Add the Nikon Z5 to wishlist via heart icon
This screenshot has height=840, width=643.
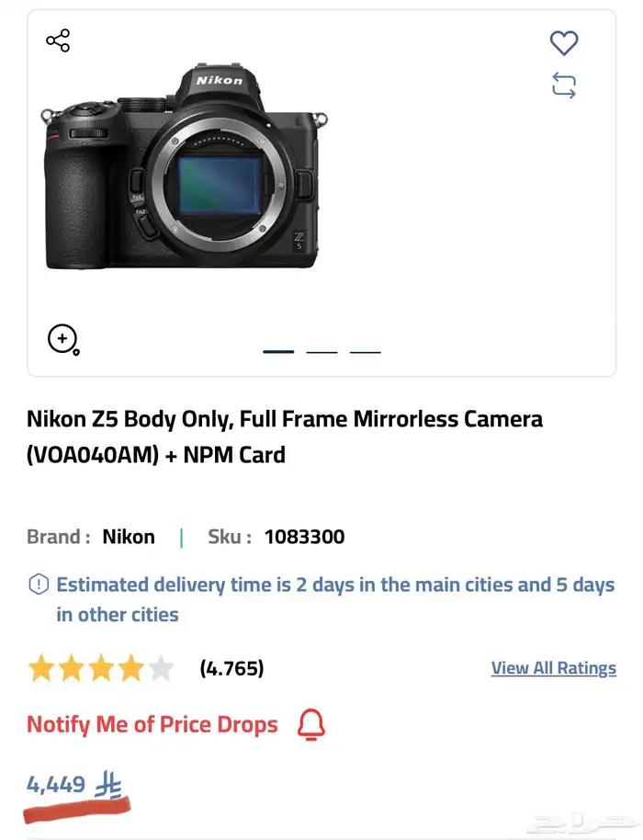coord(563,43)
